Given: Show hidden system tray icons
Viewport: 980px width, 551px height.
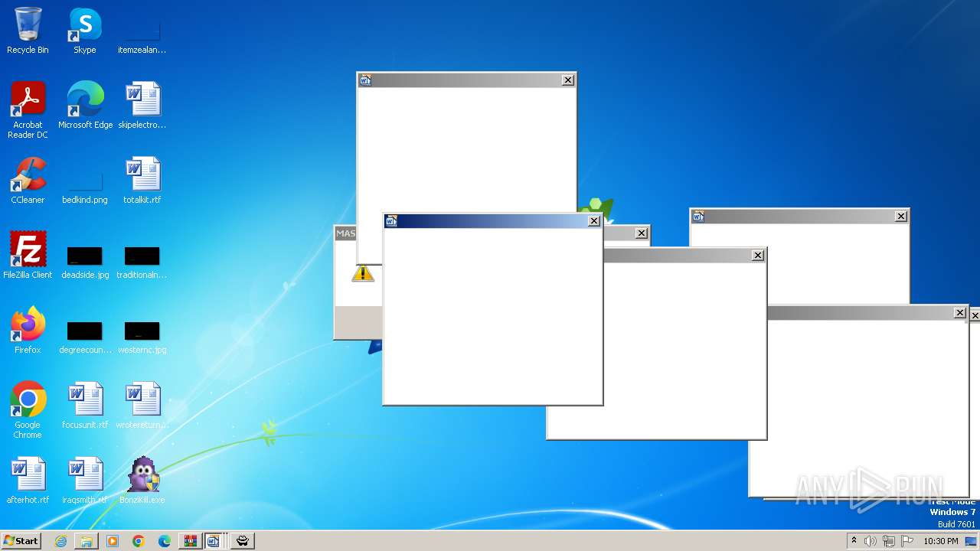Looking at the screenshot, I should point(854,541).
